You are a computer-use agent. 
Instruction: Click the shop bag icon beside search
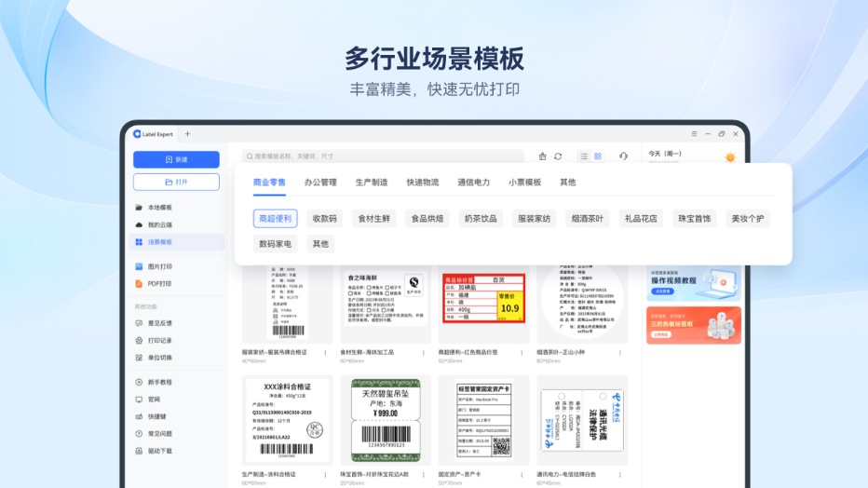click(x=542, y=156)
